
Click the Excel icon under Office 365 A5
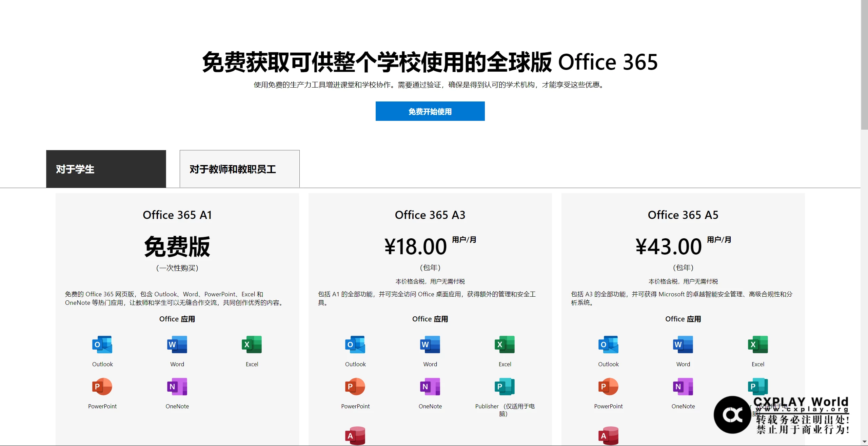[758, 345]
